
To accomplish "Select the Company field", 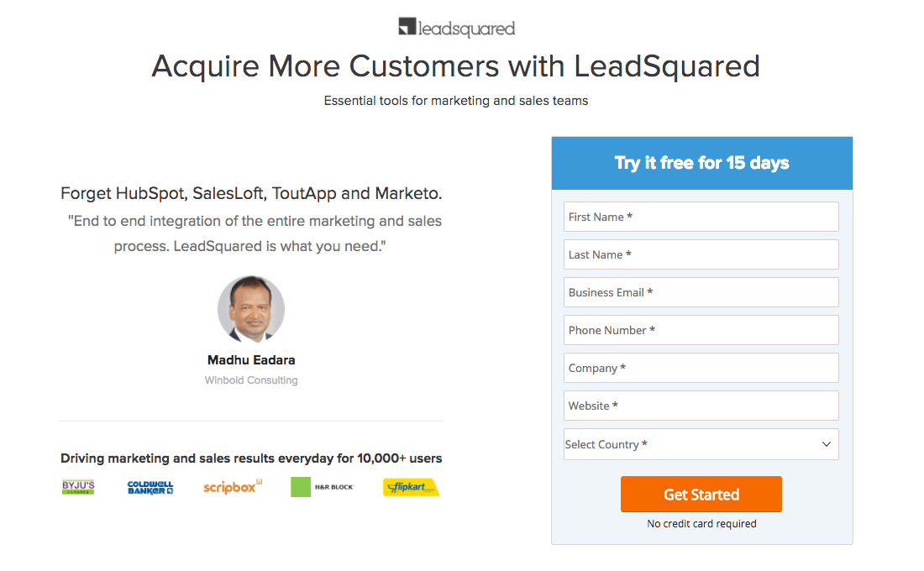I will 701,367.
